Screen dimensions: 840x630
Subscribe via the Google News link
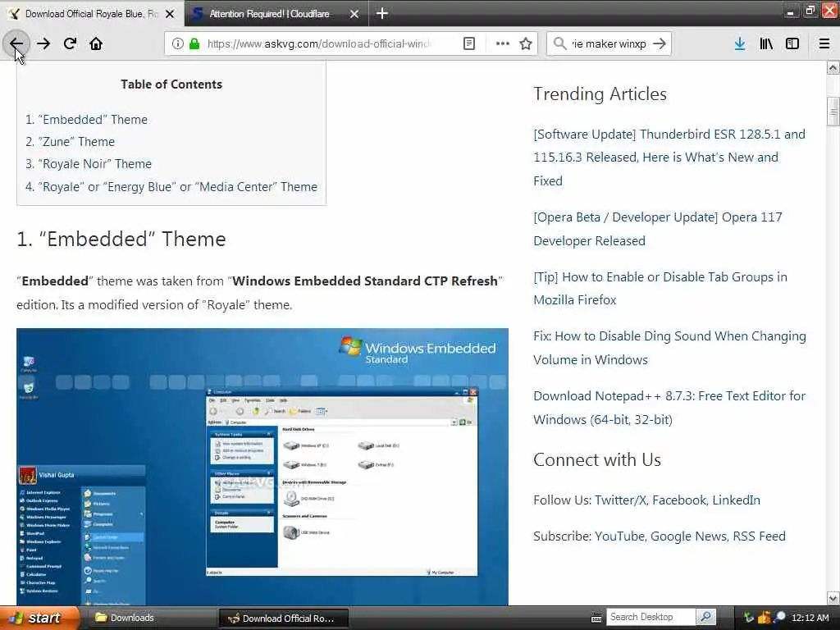688,536
